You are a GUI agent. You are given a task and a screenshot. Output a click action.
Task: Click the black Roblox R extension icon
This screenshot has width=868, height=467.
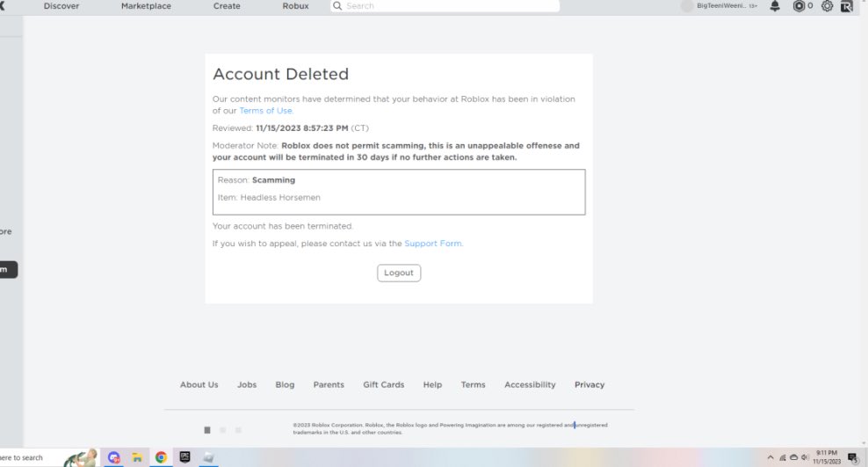[x=846, y=6]
